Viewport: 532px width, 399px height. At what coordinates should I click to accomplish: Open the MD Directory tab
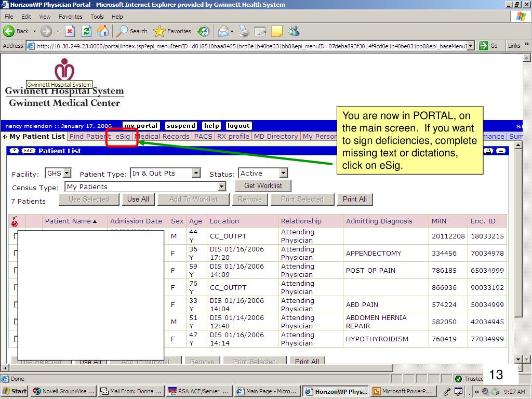(x=276, y=137)
